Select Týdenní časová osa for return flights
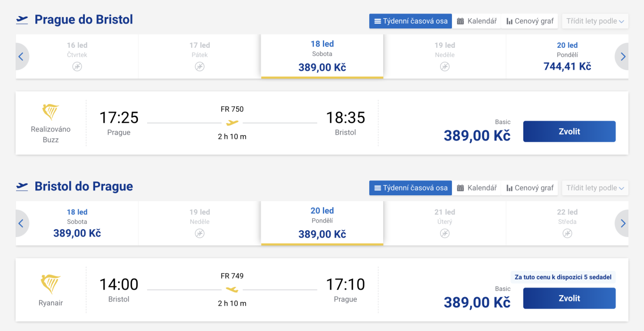The image size is (644, 331). (411, 188)
